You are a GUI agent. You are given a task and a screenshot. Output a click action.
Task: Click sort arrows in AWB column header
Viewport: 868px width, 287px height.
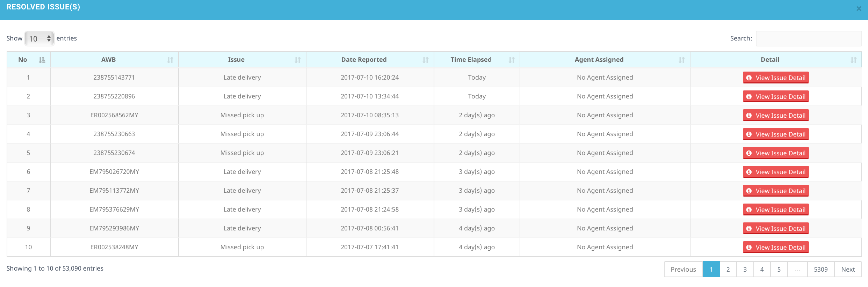click(170, 60)
